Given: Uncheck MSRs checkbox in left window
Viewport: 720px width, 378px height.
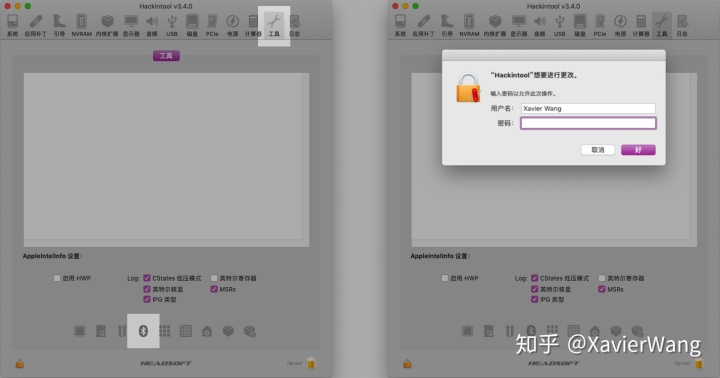Looking at the screenshot, I should point(214,289).
